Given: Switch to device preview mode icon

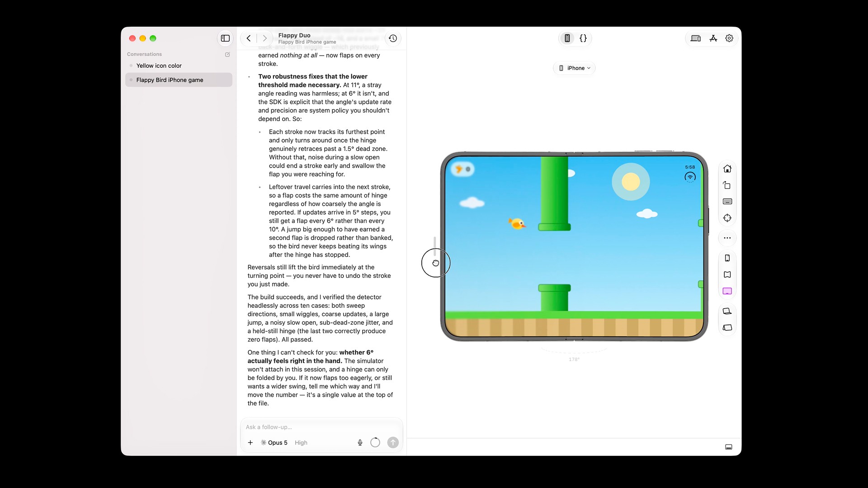Looking at the screenshot, I should pyautogui.click(x=567, y=38).
